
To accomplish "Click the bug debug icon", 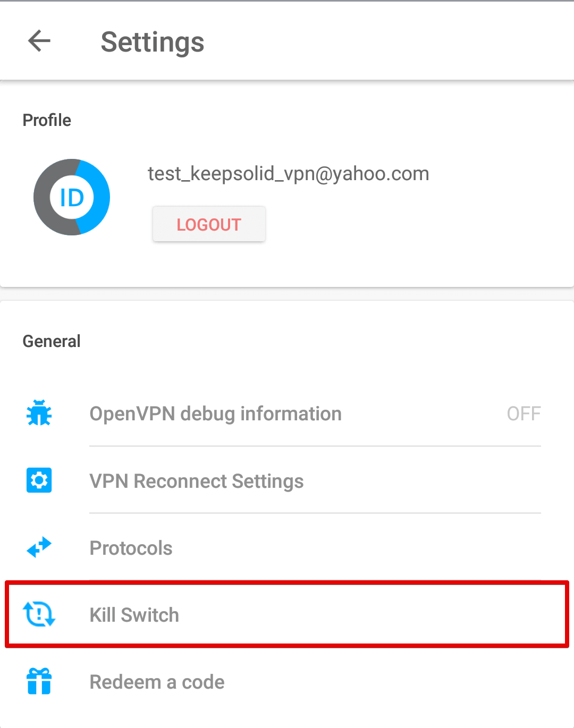I will click(x=39, y=413).
